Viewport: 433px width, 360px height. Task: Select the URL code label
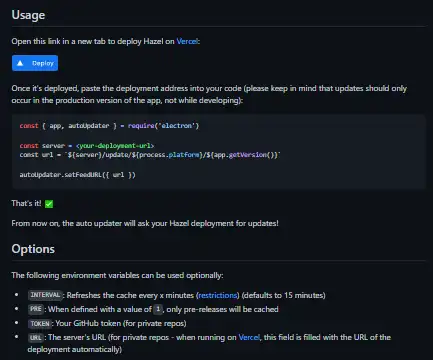coord(36,337)
